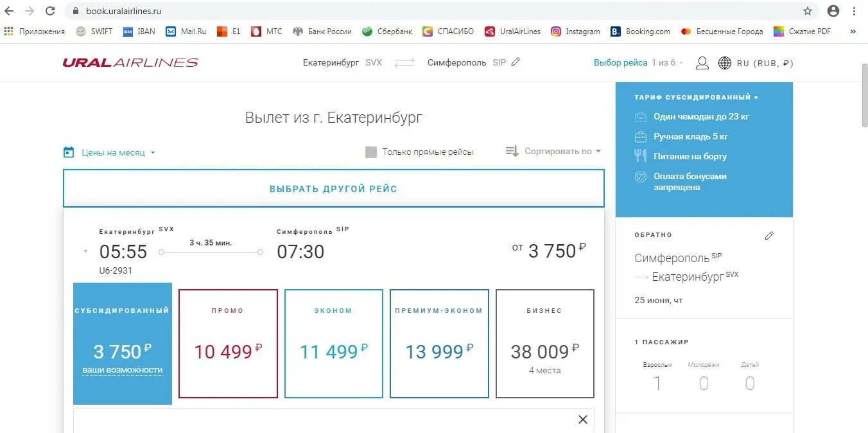Open the ваши возможности link
The height and width of the screenshot is (433, 868).
(123, 371)
